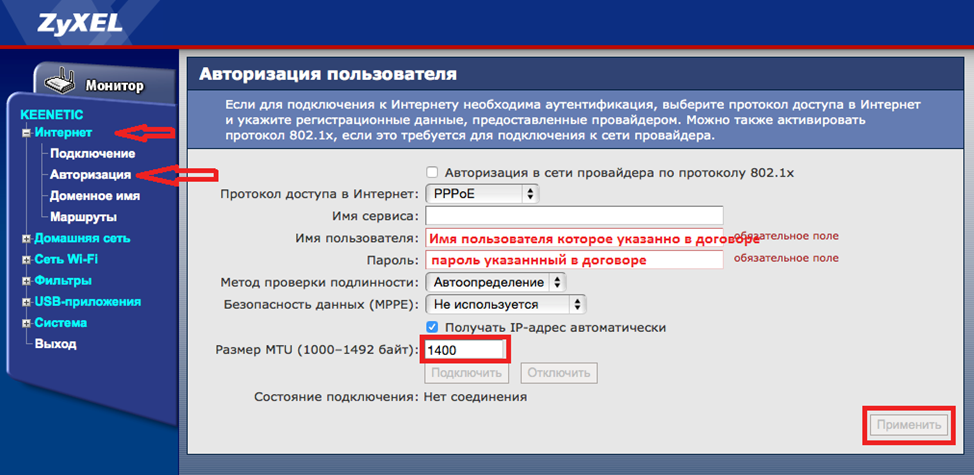Open the Домашняя сеть menu
Screen dimensions: 974x475
(83, 238)
